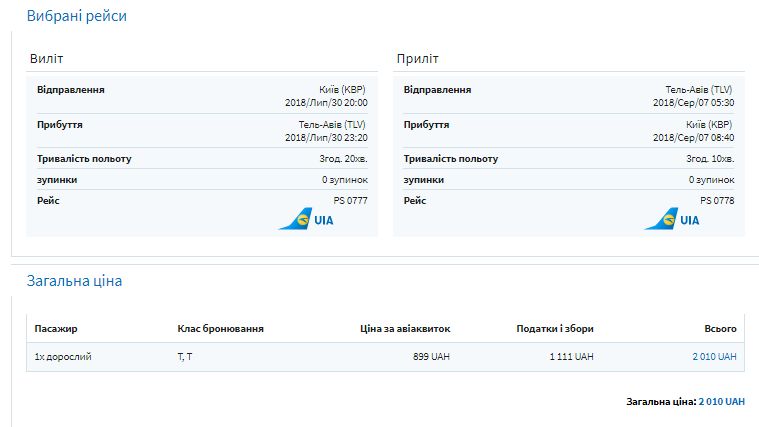The width and height of the screenshot is (759, 427).
Task: Click the Ціна за авіаквиток column header
Action: click(405, 329)
